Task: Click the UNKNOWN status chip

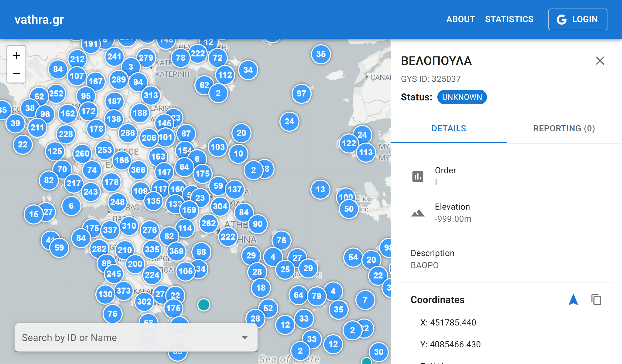Action: click(x=462, y=97)
